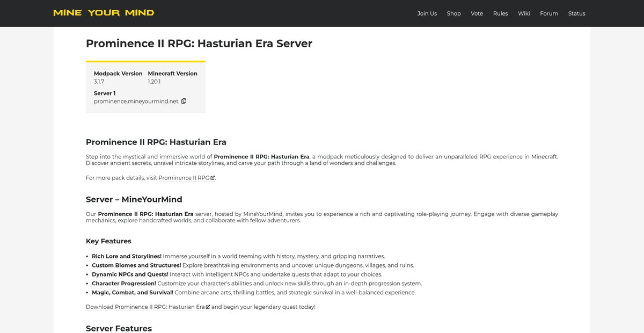Open the Wiki from the navigation bar
Image resolution: width=644 pixels, height=333 pixels.
[x=524, y=13]
